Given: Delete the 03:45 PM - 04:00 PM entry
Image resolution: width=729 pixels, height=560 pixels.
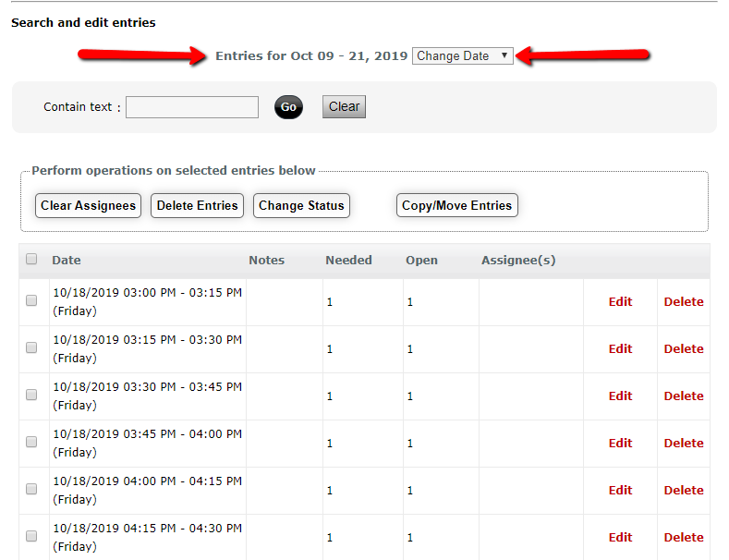Looking at the screenshot, I should tap(684, 444).
